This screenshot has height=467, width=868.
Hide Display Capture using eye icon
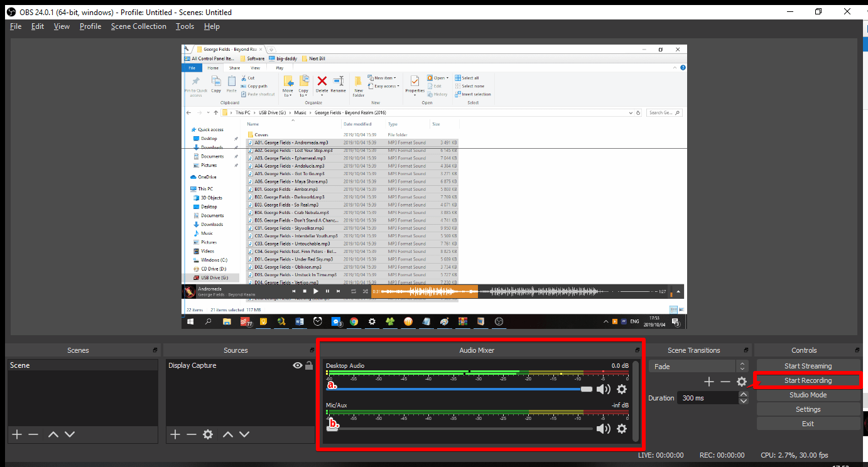pyautogui.click(x=298, y=365)
